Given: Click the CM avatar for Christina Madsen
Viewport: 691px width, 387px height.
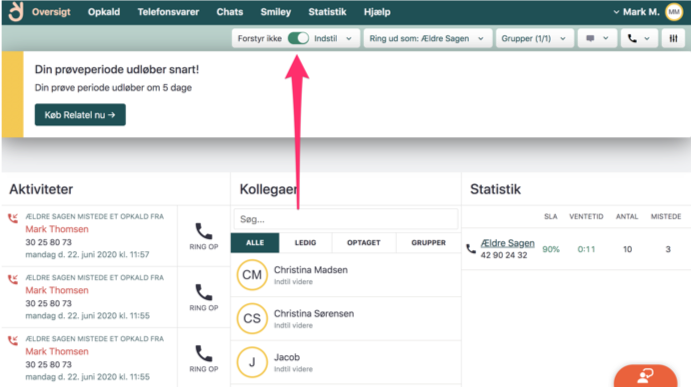Looking at the screenshot, I should (x=252, y=275).
